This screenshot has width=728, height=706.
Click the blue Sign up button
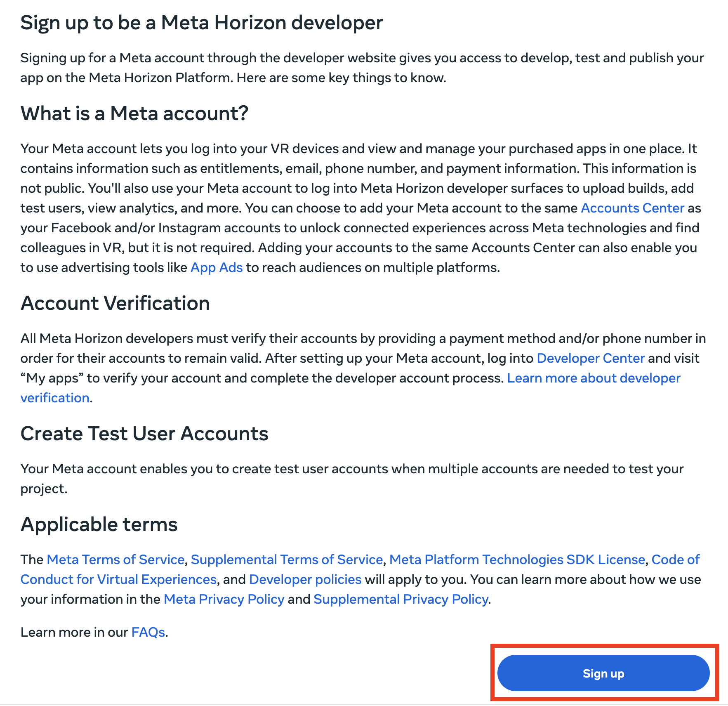pos(603,673)
